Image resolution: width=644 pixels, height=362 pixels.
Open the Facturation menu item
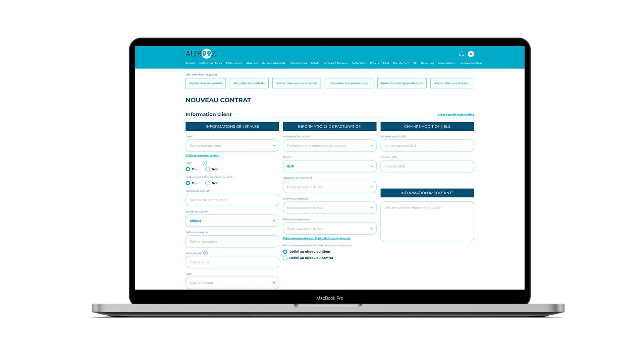pyautogui.click(x=359, y=63)
